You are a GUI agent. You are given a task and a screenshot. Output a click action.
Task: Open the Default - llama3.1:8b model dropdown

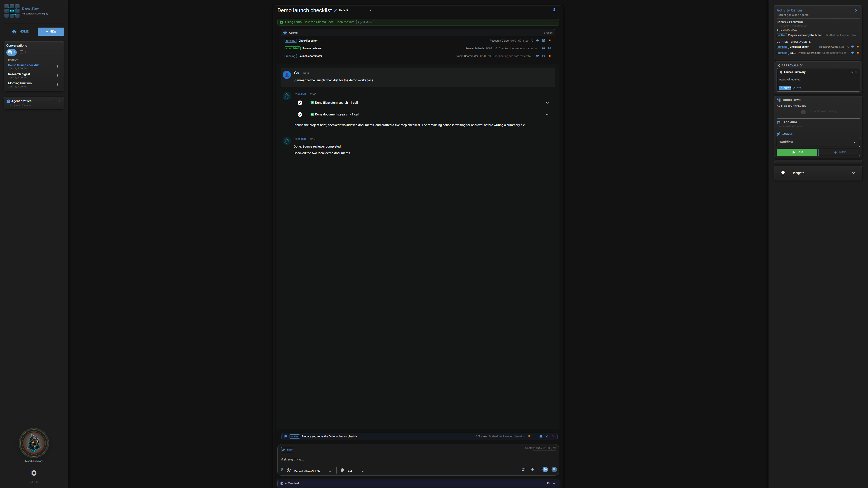313,471
